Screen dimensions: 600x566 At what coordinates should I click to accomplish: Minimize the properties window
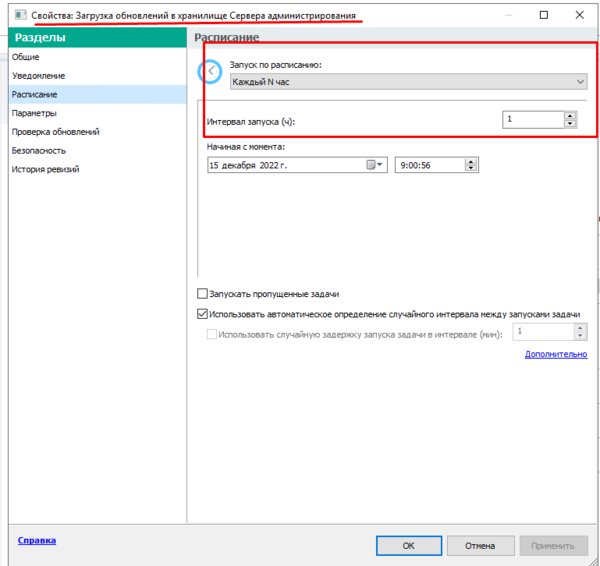(x=508, y=15)
